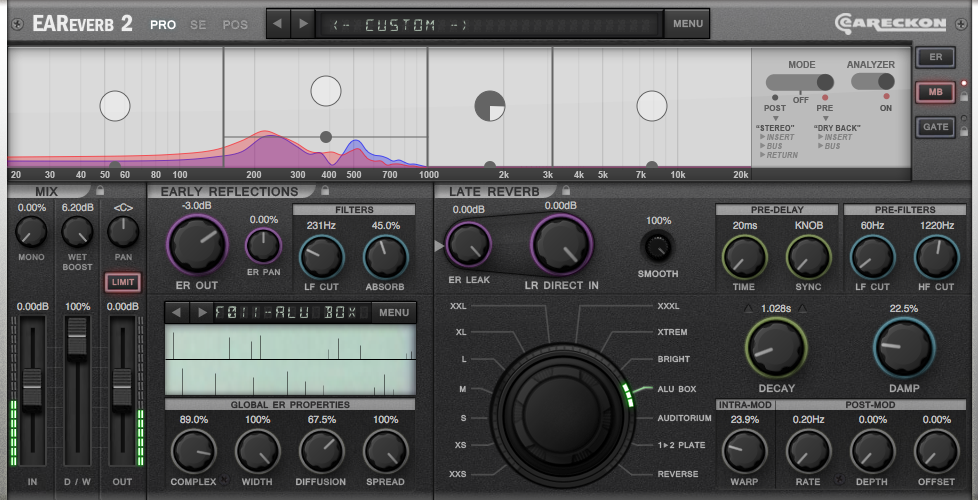Select the XXL reverb size

click(x=459, y=306)
